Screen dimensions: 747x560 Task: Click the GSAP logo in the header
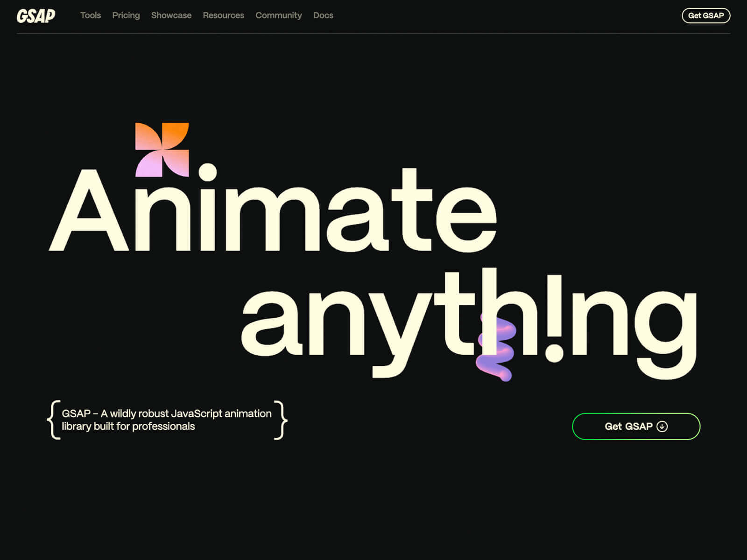coord(36,16)
